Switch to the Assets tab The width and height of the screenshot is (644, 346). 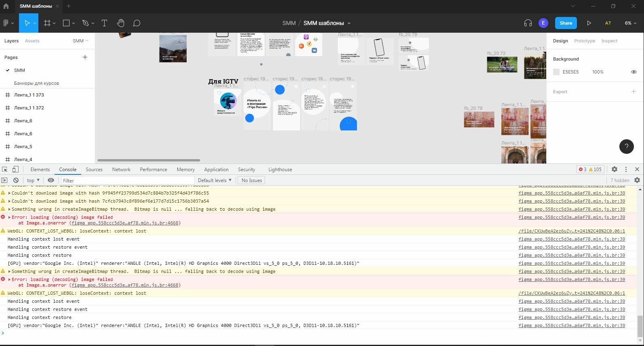point(32,41)
